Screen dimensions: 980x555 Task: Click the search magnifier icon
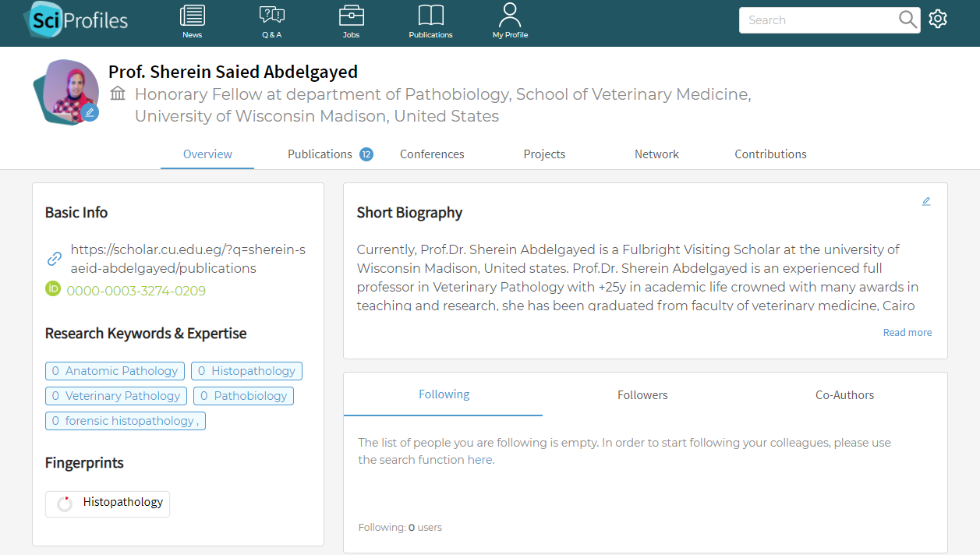coord(907,20)
